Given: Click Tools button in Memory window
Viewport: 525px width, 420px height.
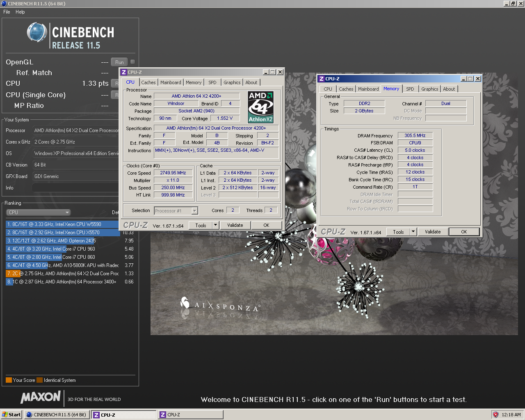Looking at the screenshot, I should (398, 232).
